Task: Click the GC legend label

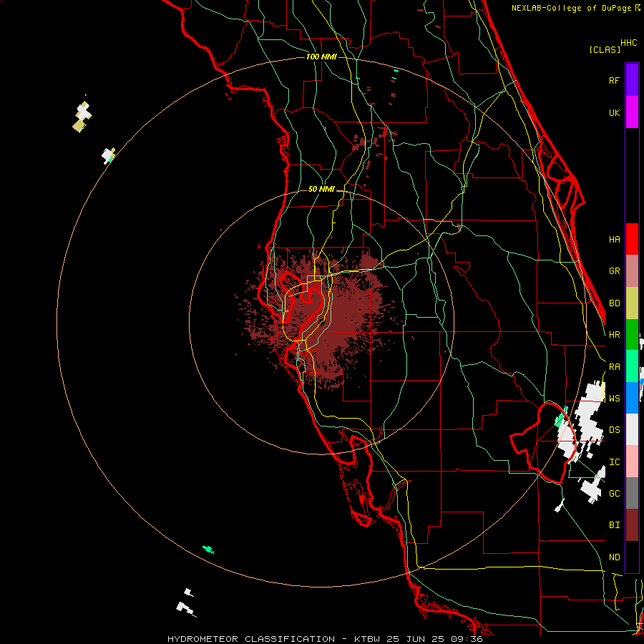Action: pyautogui.click(x=614, y=494)
